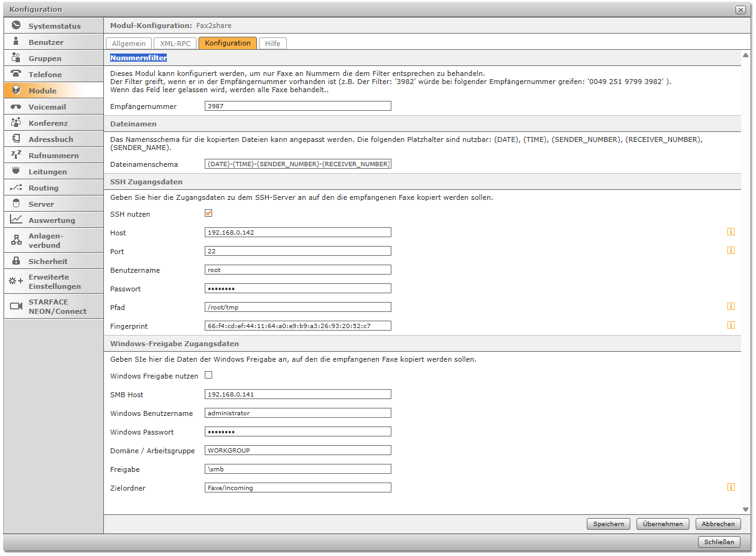
Task: Switch to the XML-RPC tab
Action: click(x=174, y=44)
